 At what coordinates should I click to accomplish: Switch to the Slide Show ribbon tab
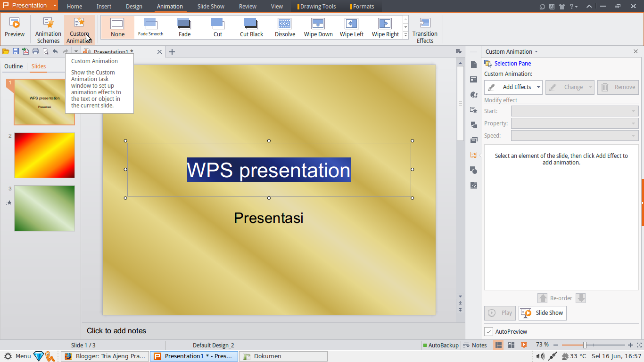[210, 6]
